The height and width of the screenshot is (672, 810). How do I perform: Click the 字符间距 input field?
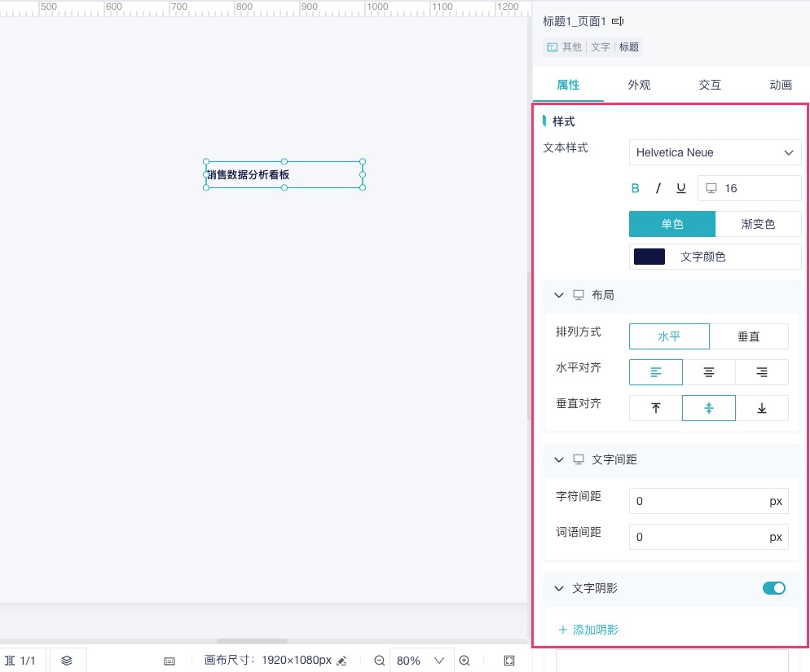tap(709, 501)
